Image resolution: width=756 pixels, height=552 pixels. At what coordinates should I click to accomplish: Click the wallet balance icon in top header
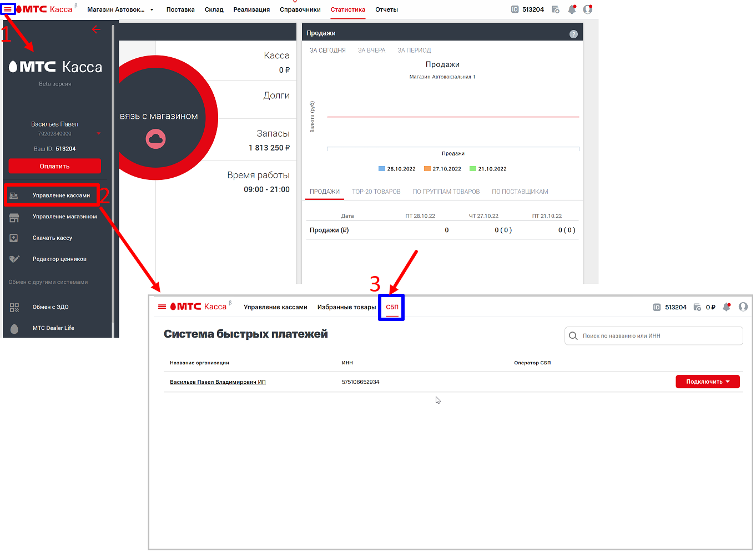555,9
